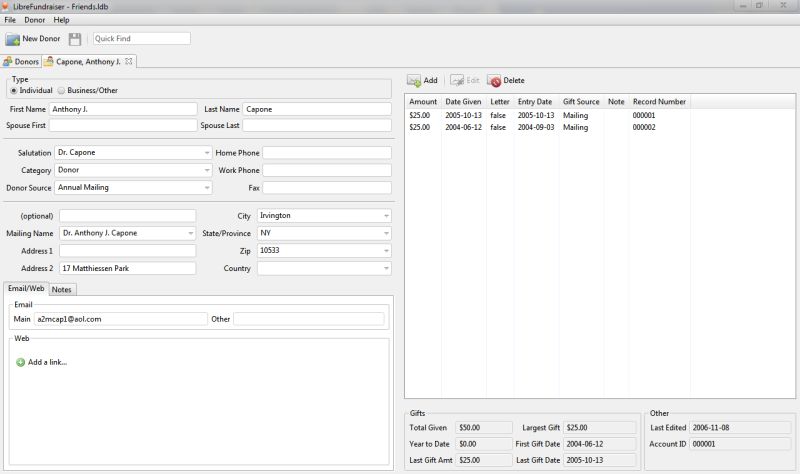Open the Zip dropdown
The image size is (800, 474).
(x=386, y=251)
